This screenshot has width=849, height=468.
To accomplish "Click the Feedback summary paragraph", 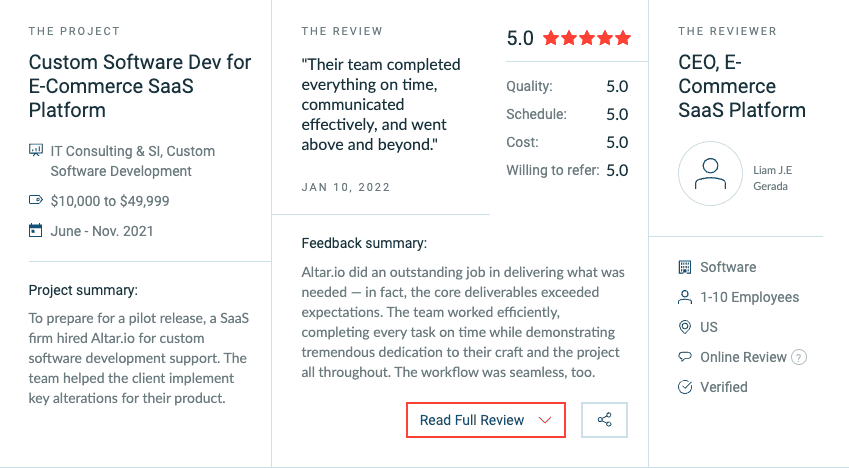I will [463, 322].
